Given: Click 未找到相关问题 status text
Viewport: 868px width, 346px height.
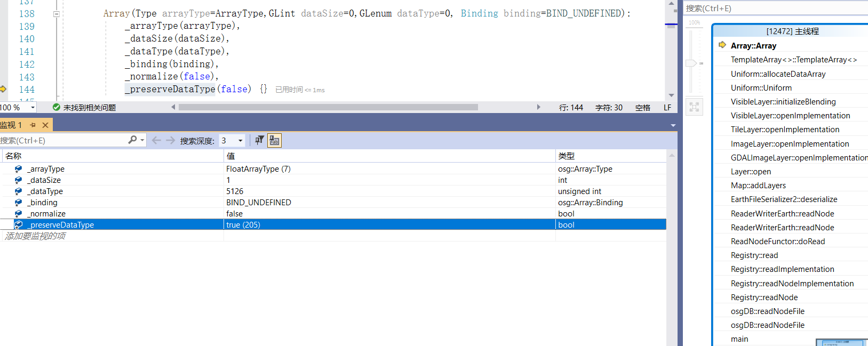Looking at the screenshot, I should [x=90, y=108].
